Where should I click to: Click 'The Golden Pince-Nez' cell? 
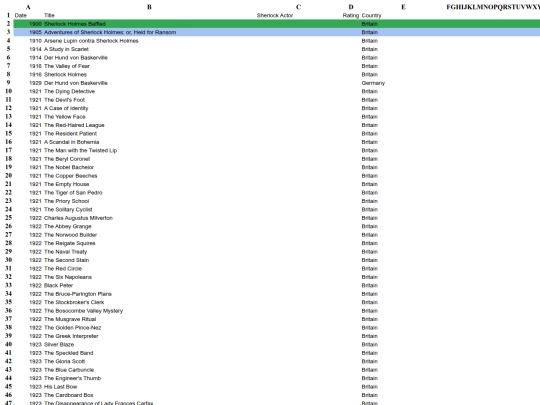tap(72, 328)
